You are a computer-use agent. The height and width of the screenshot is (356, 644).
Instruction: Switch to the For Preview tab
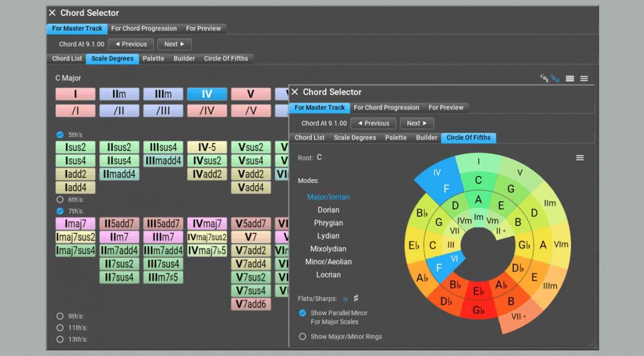[x=446, y=107]
